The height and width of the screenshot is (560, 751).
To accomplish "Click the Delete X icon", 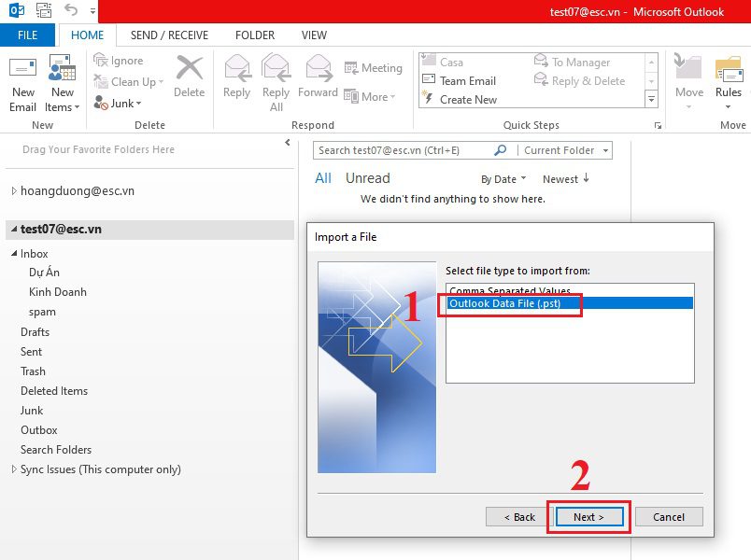I will [190, 67].
